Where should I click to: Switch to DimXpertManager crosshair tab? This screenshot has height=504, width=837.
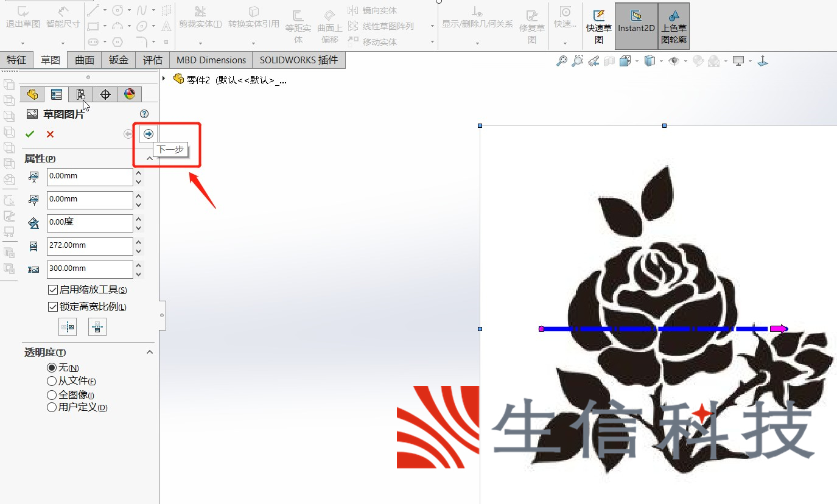point(105,94)
